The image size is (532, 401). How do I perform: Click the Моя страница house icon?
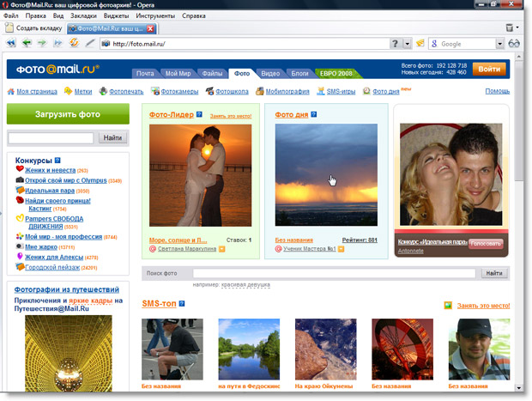[11, 91]
